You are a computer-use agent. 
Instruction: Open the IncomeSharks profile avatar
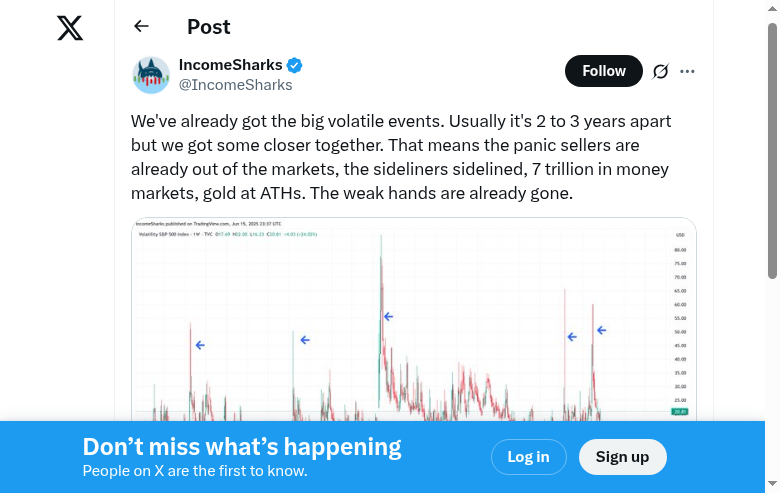pyautogui.click(x=151, y=75)
